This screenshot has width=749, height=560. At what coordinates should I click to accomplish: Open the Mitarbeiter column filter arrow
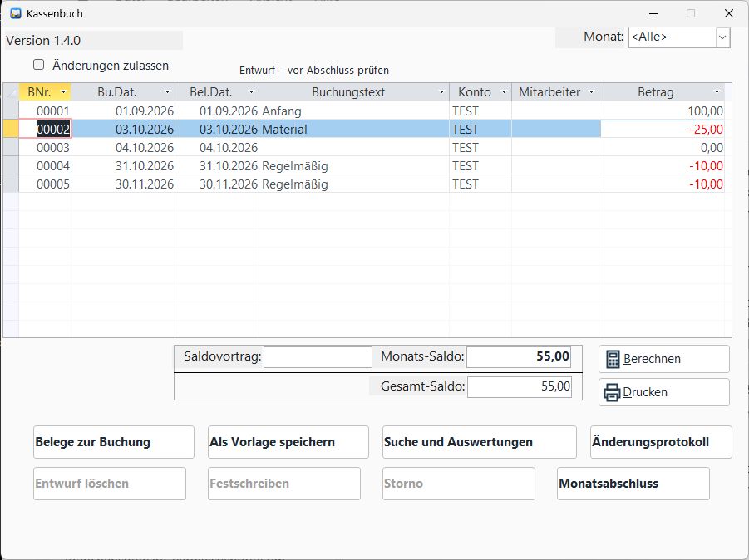tap(591, 92)
